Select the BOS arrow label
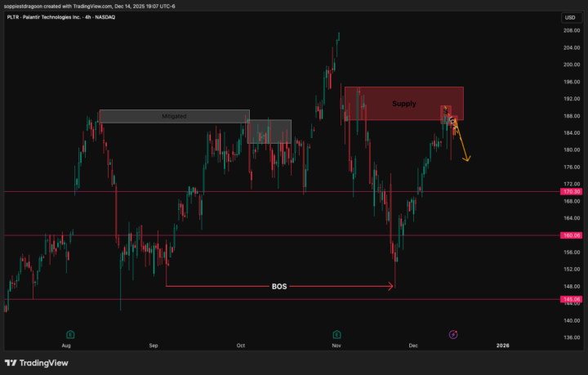Viewport: 588px width, 375px height. pyautogui.click(x=279, y=287)
